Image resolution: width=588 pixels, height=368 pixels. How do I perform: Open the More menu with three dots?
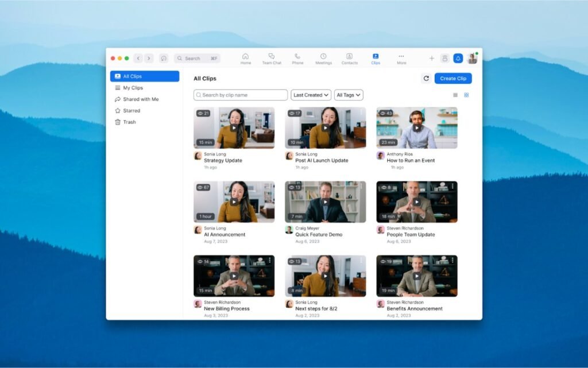pos(401,58)
